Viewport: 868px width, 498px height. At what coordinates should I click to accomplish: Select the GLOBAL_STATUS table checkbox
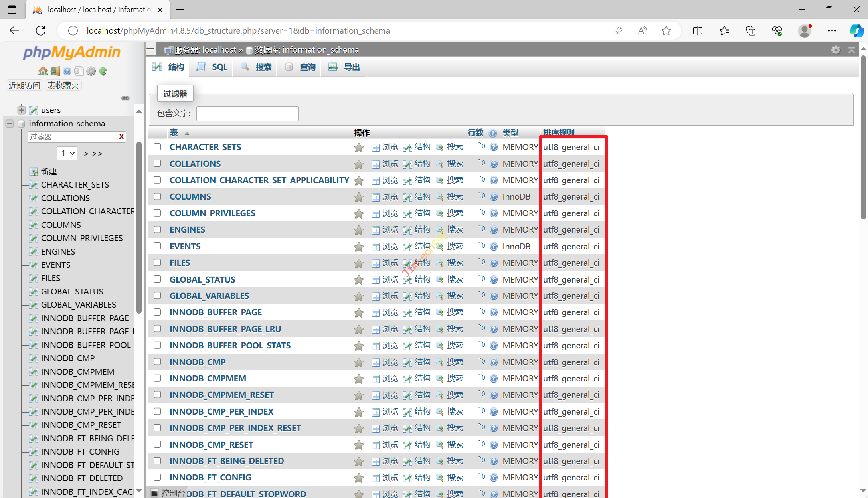tap(157, 279)
